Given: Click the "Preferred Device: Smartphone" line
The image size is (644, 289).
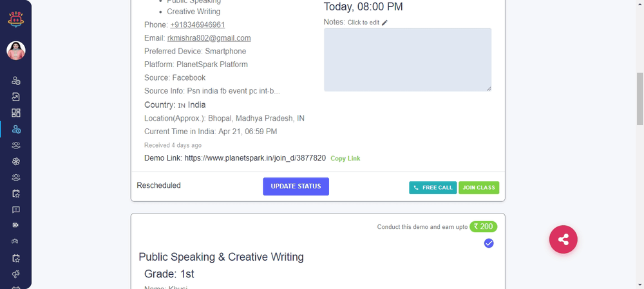Looking at the screenshot, I should point(195,52).
